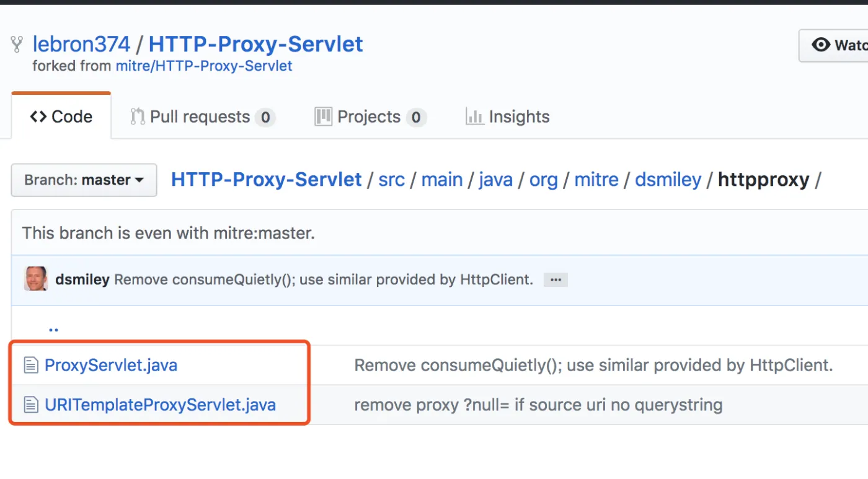868x479 pixels.
Task: Click the fork icon beside lebron374
Action: click(17, 45)
